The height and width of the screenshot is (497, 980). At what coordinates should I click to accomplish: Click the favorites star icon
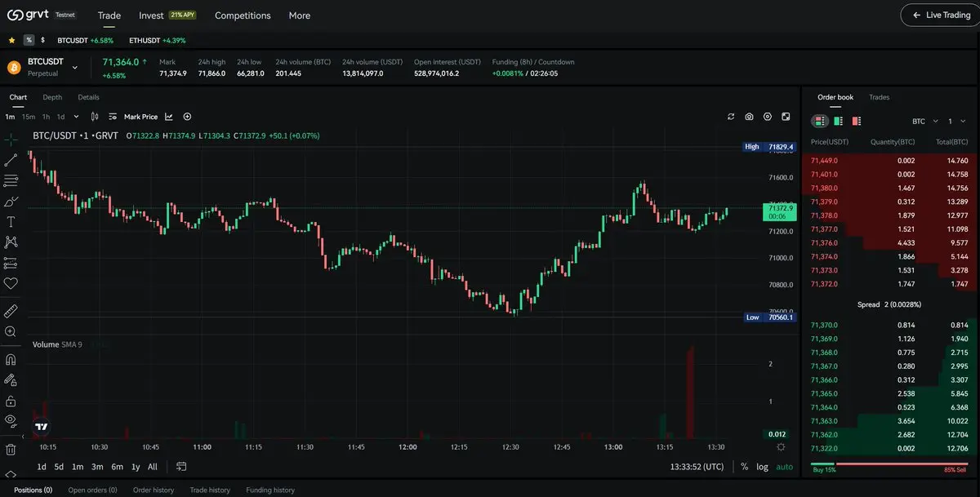(x=12, y=40)
